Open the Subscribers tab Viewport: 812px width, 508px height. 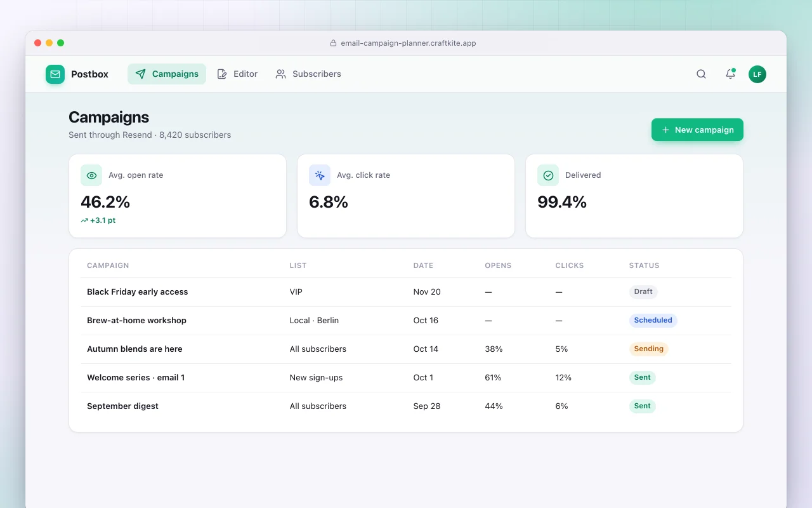pyautogui.click(x=308, y=74)
